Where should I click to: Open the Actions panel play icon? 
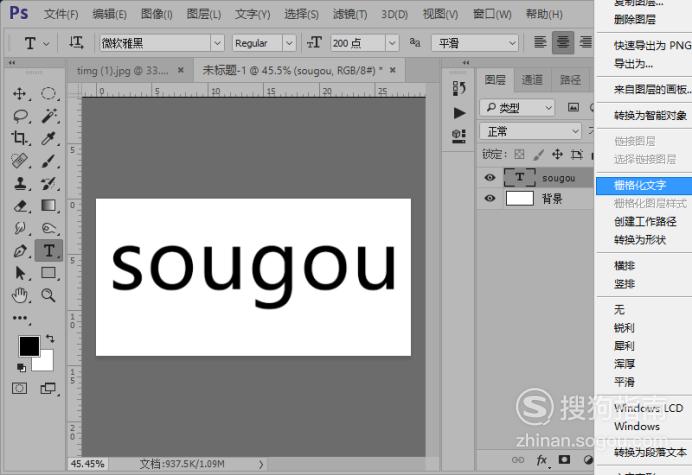tap(459, 113)
